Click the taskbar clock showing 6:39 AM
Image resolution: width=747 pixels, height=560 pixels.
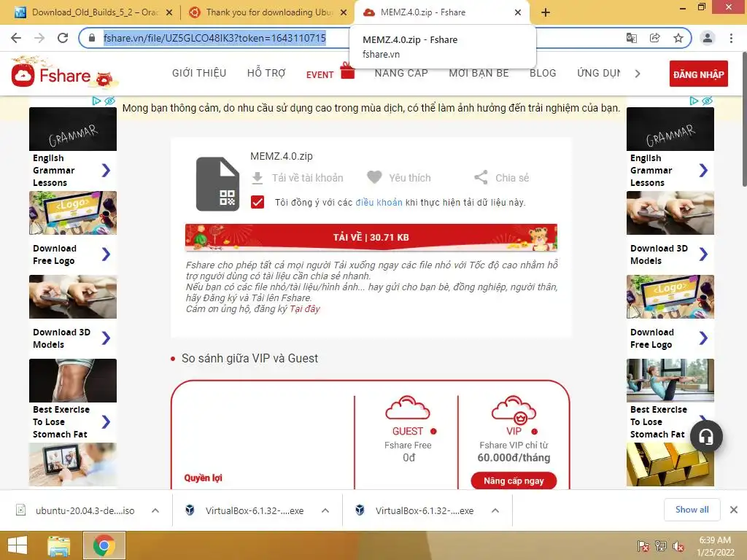tap(715, 546)
